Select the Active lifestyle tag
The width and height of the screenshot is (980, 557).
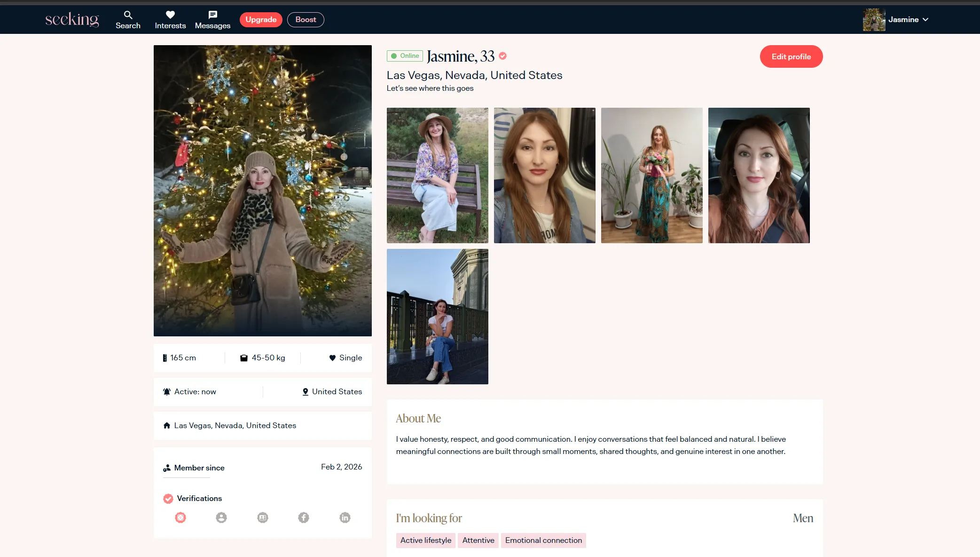coord(425,540)
